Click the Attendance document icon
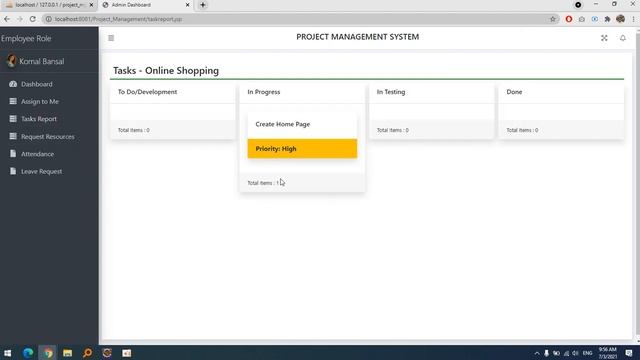The width and height of the screenshot is (640, 360). tap(13, 154)
